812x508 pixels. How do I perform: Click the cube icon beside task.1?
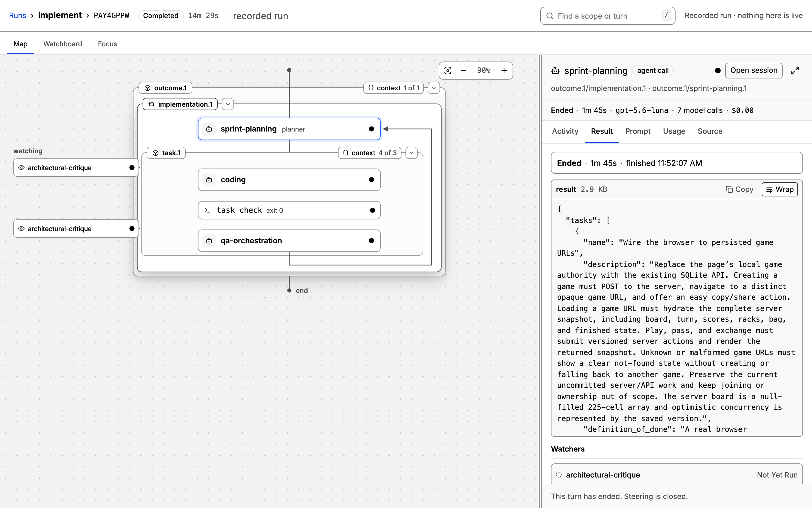(x=155, y=153)
